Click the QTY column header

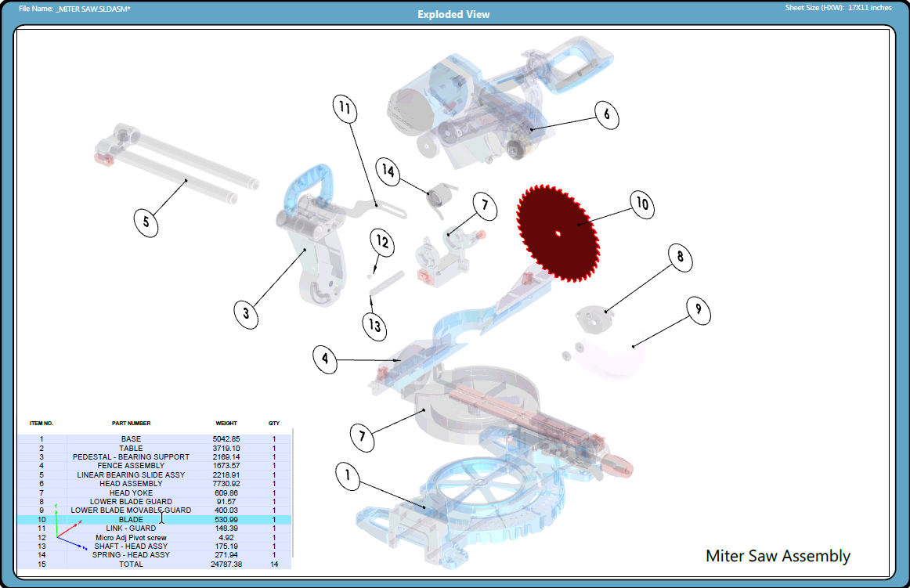tap(274, 423)
